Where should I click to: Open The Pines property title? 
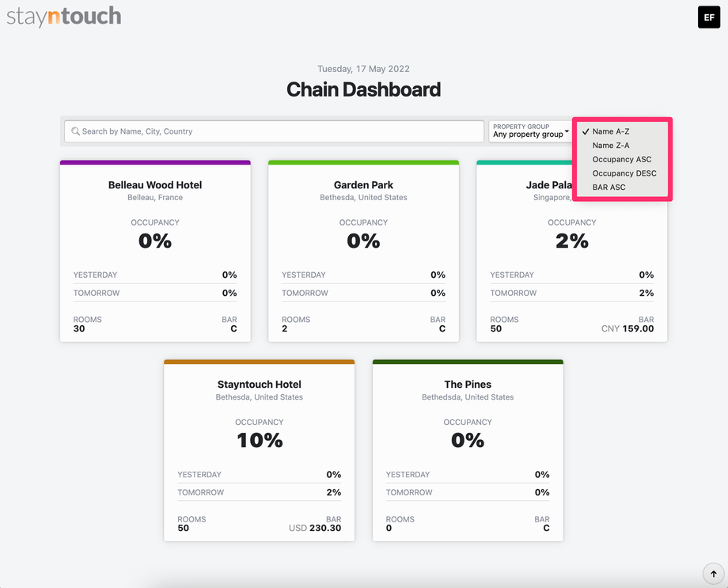pyautogui.click(x=468, y=384)
